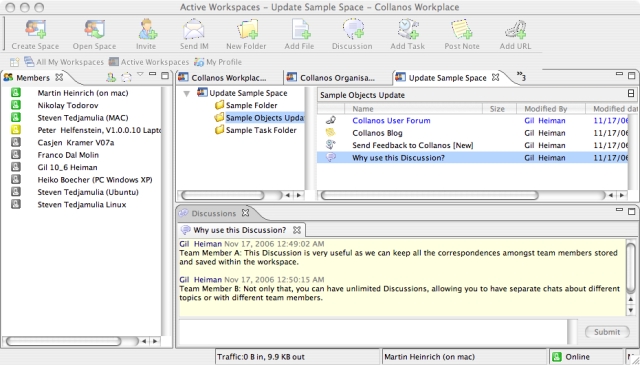Sort by the Modified By column header
The height and width of the screenshot is (365, 640).
(551, 109)
